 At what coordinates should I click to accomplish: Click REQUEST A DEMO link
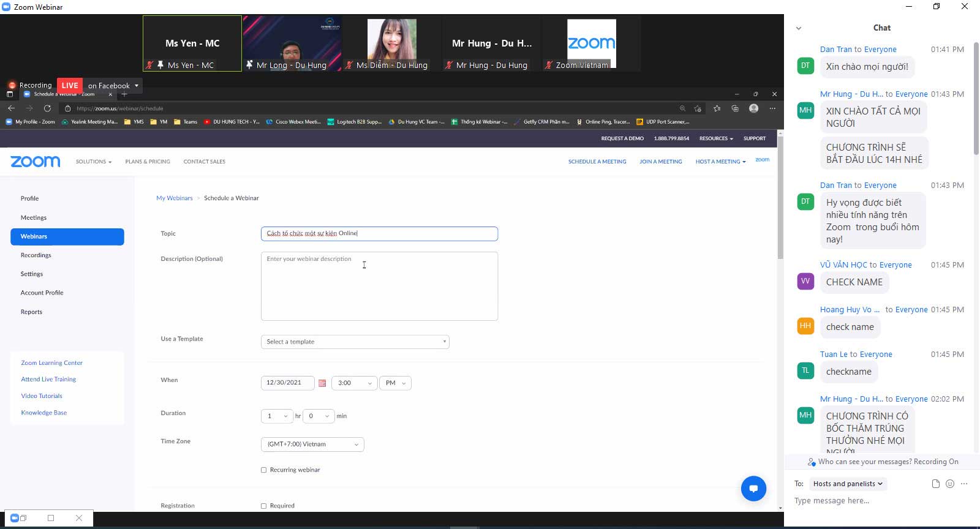[622, 138]
